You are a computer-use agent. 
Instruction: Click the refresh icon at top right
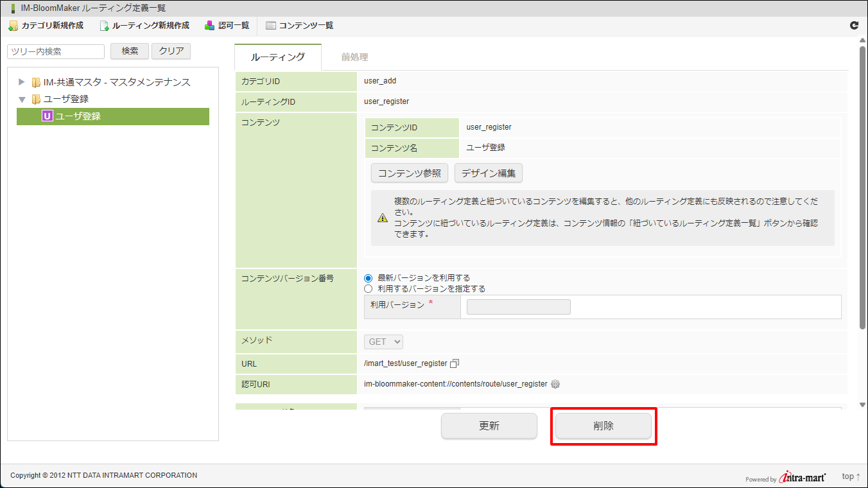click(x=854, y=26)
